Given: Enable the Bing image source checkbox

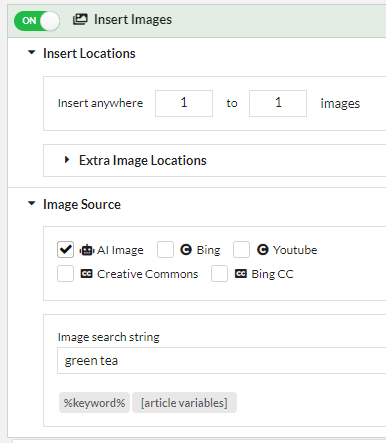Looking at the screenshot, I should point(165,250).
